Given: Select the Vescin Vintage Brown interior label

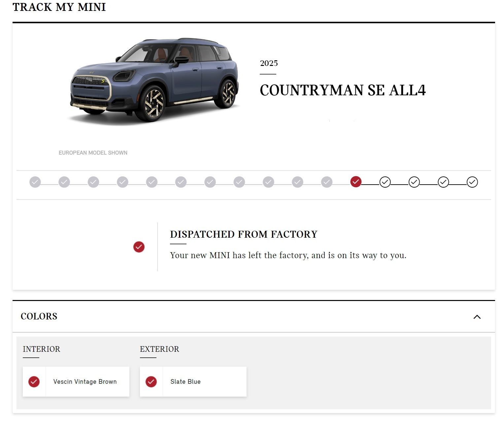Looking at the screenshot, I should pyautogui.click(x=85, y=381).
